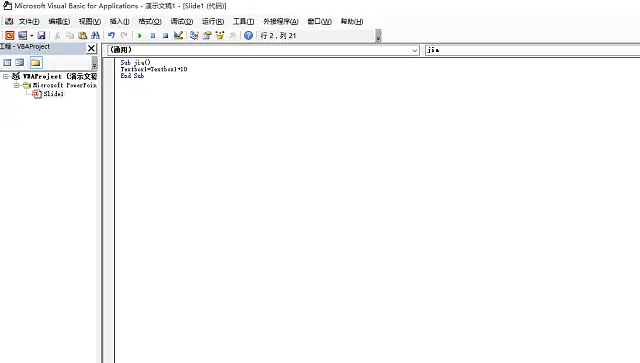Click the Copy icon in the toolbar
The height and width of the screenshot is (363, 640).
[70, 36]
